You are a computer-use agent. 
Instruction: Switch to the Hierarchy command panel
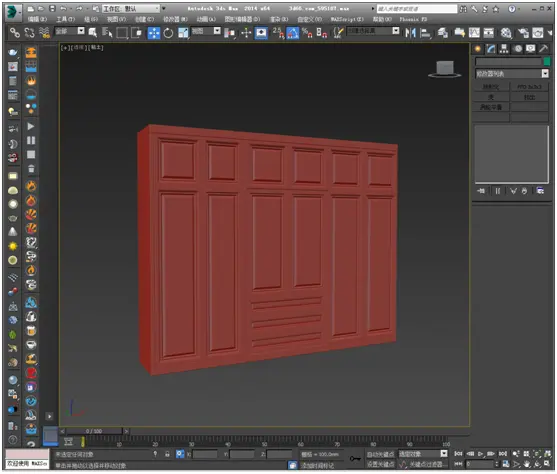pos(504,49)
